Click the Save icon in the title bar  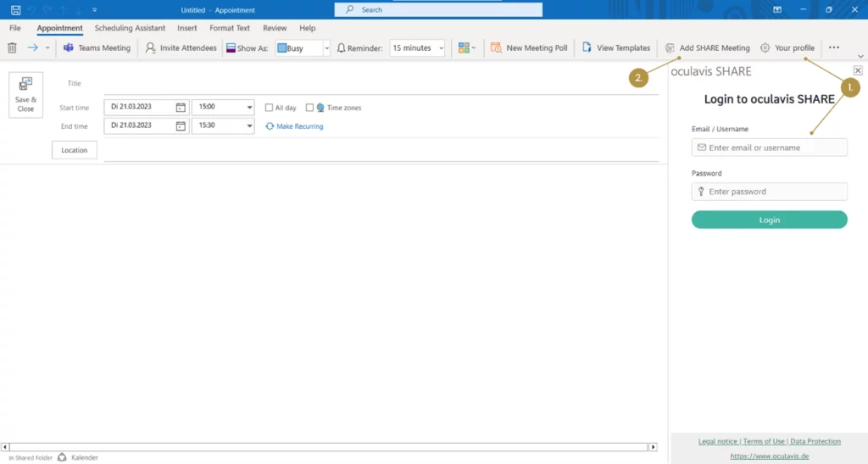(x=15, y=10)
